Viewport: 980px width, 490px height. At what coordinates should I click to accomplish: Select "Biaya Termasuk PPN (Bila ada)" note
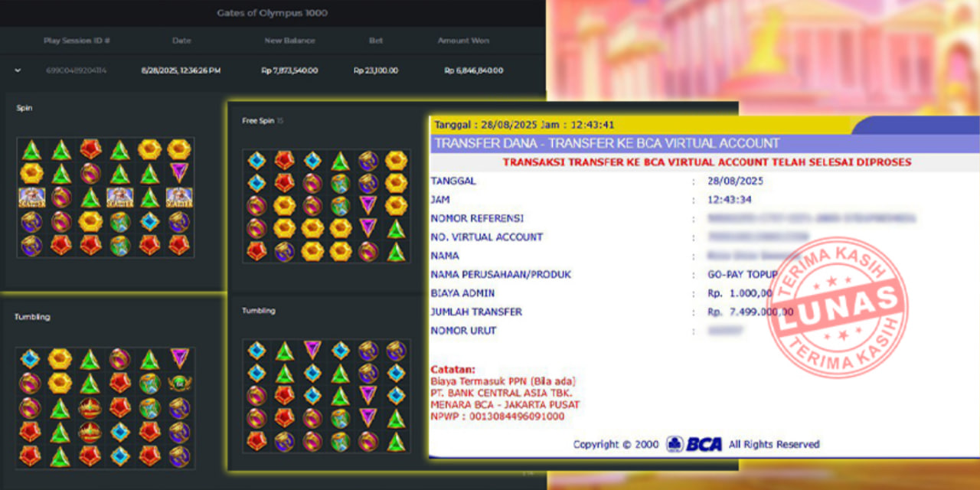tap(503, 381)
